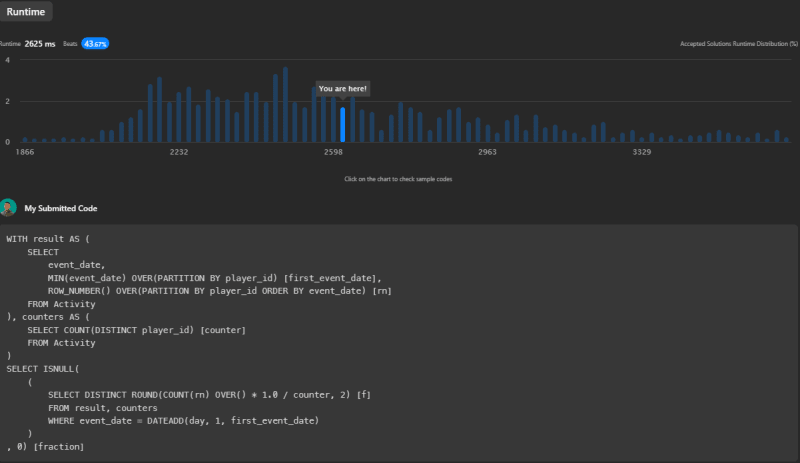The height and width of the screenshot is (463, 800).
Task: Click the 'SELECT ISNULL(' code line
Action: pyautogui.click(x=43, y=369)
